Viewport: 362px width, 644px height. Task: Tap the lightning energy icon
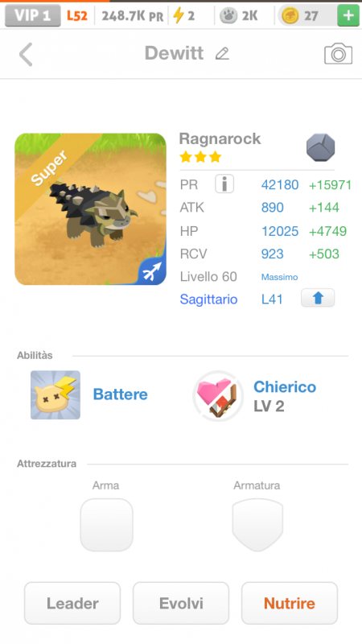pos(178,15)
